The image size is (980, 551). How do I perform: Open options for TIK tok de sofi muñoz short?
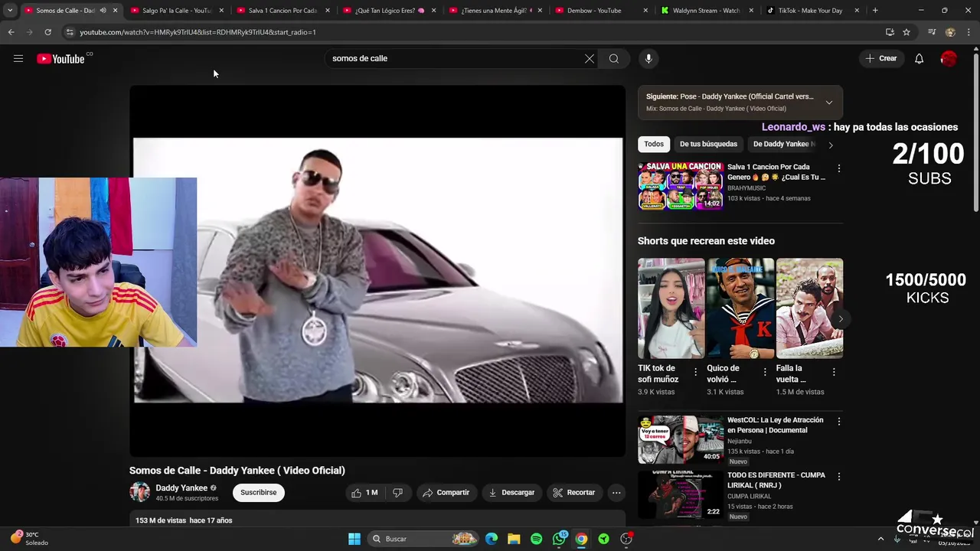pyautogui.click(x=695, y=372)
